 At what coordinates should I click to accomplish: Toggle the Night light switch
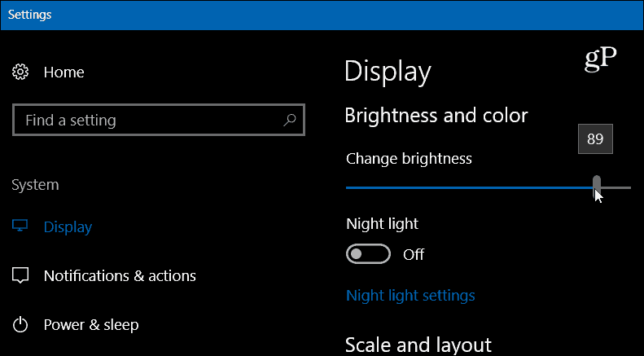coord(368,254)
